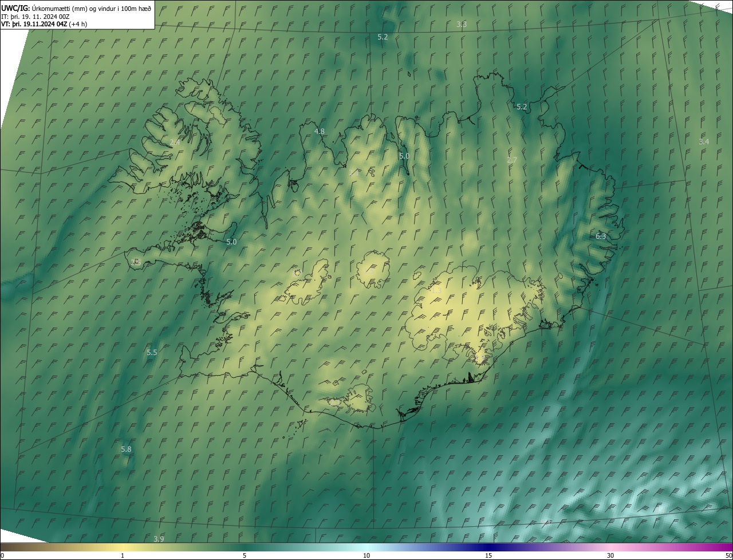Click the 5.5 value label off the southwest coast
This screenshot has width=733, height=560.
(152, 352)
